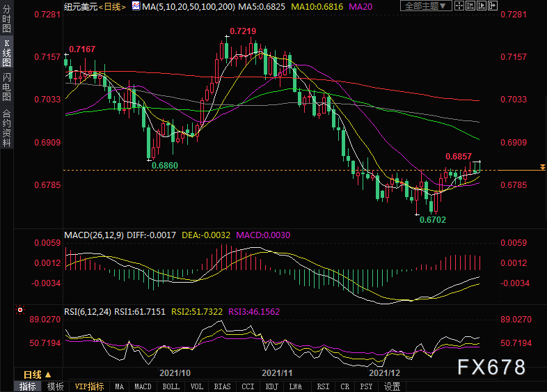Viewport: 547px width, 392px height.
Task: Select the 指标 bottom tab
Action: (28, 386)
